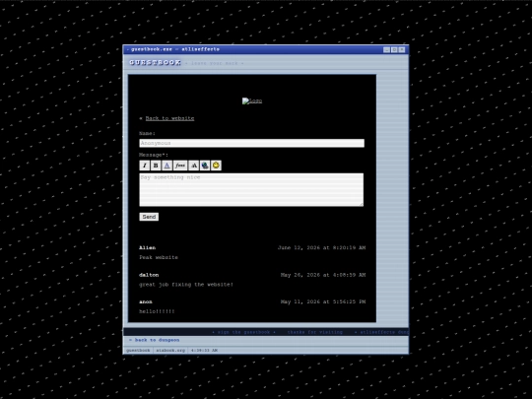Open the text color picker icon
This screenshot has height=399, width=532.
(x=166, y=166)
